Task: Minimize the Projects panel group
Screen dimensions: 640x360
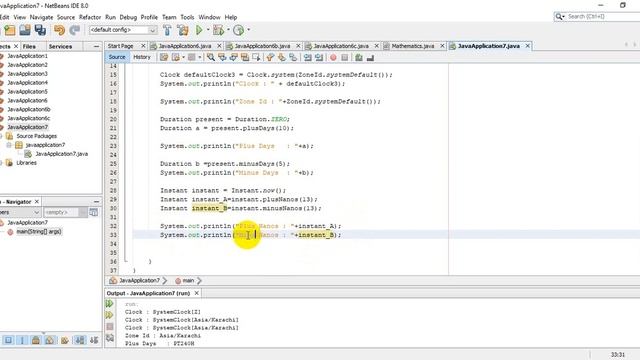Action: coord(96,47)
